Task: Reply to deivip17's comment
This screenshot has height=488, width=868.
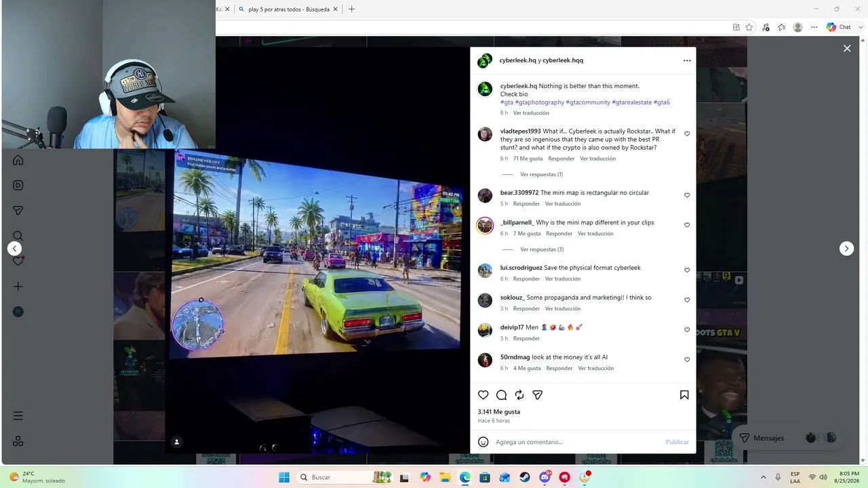Action: (526, 338)
